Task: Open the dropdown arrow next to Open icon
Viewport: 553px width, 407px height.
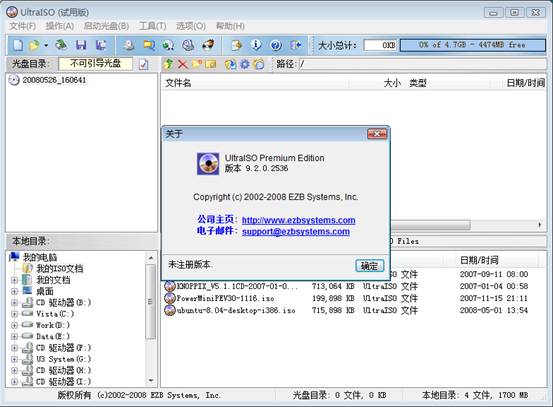Action: click(46, 45)
